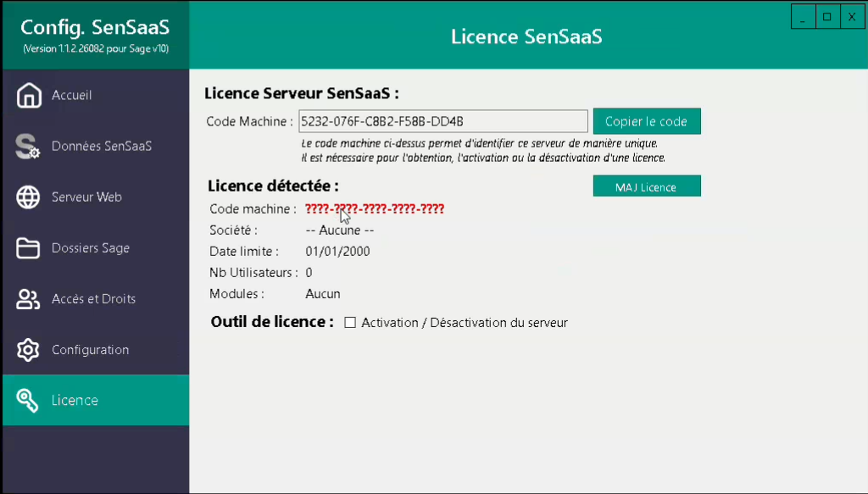Maximize the configuration window

tap(827, 17)
